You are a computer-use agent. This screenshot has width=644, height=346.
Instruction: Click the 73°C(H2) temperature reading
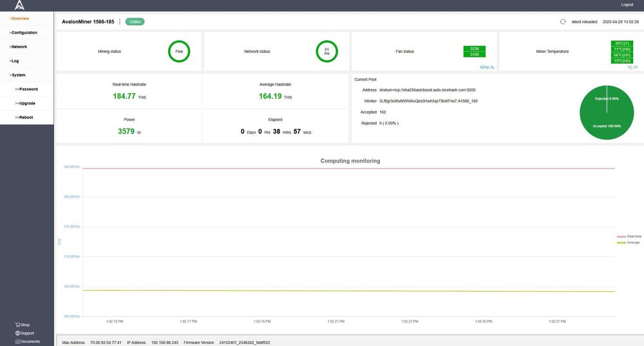pos(622,61)
